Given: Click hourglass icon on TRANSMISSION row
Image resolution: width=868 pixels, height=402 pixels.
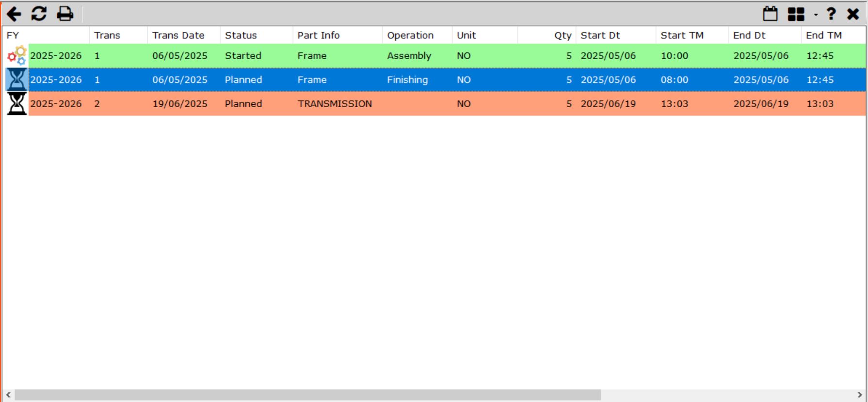Looking at the screenshot, I should pos(16,104).
